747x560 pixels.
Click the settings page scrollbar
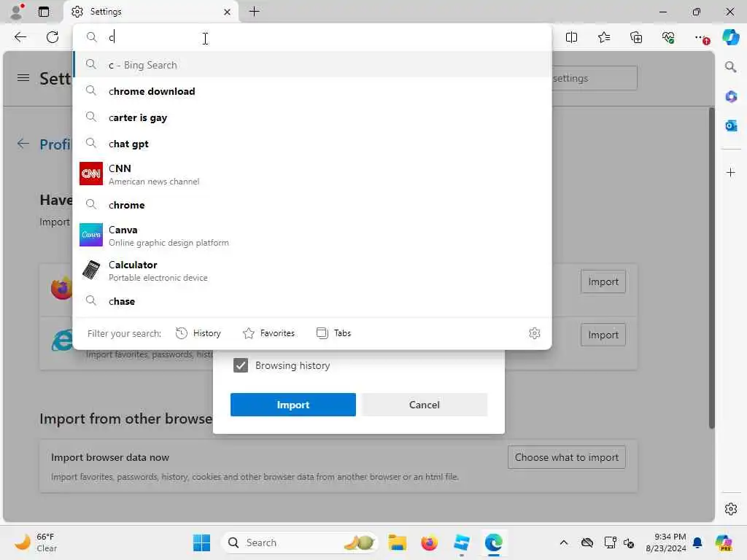point(711,268)
